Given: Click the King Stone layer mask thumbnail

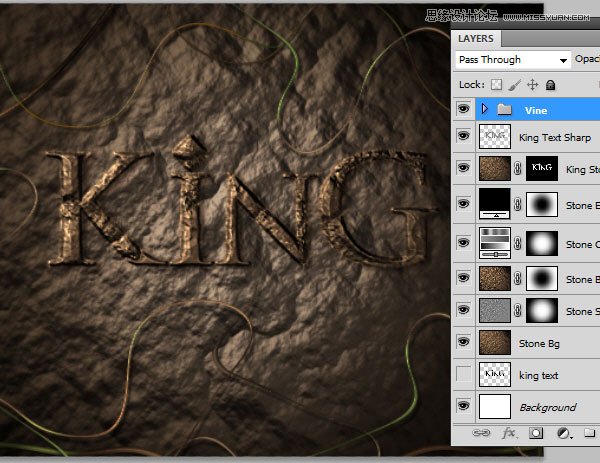Looking at the screenshot, I should (542, 168).
